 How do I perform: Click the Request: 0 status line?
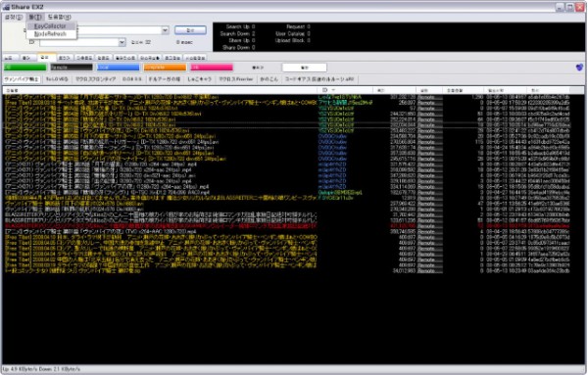tap(298, 26)
